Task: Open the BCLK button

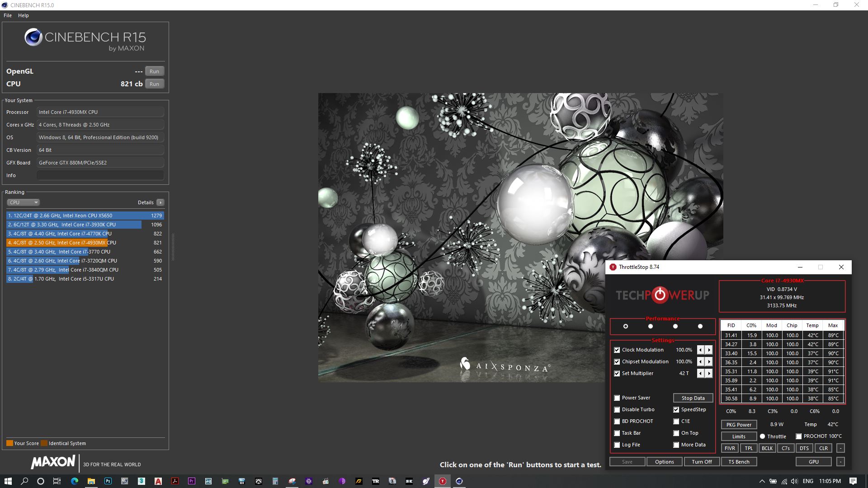Action: click(767, 448)
